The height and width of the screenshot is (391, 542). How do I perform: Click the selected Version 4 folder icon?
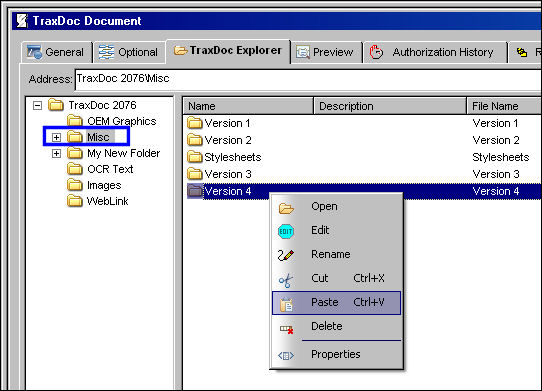195,190
